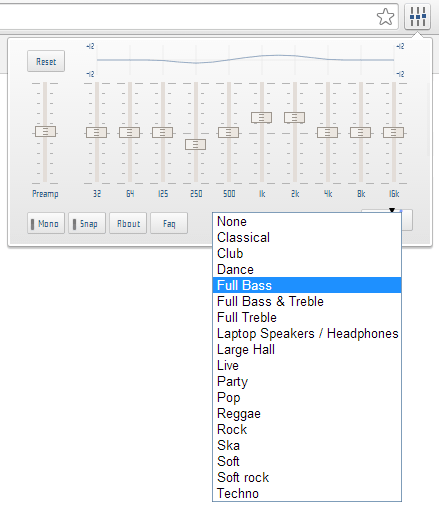Viewport: 439px width, 512px height.
Task: Click the 32 Hz band slider handle
Action: click(x=97, y=132)
